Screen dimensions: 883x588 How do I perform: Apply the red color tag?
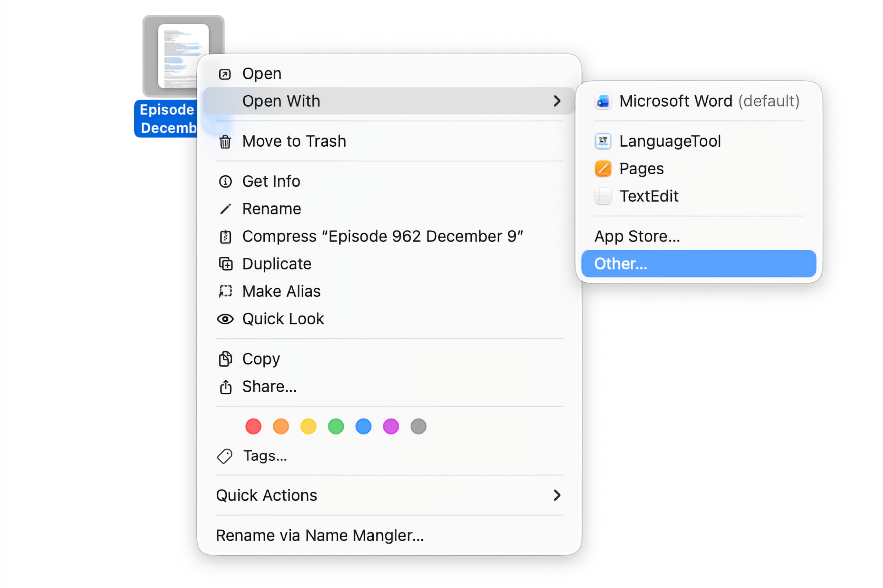pos(253,427)
